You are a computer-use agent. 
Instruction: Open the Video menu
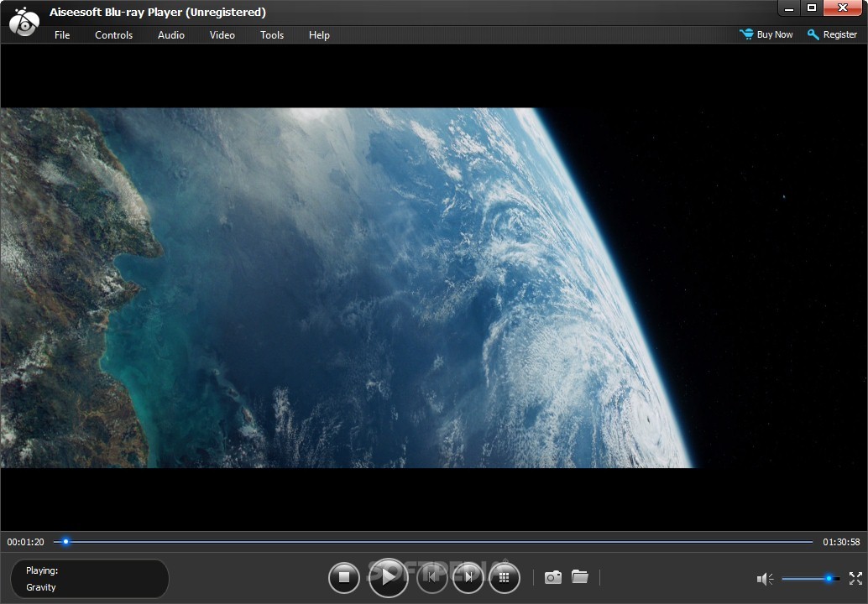222,35
